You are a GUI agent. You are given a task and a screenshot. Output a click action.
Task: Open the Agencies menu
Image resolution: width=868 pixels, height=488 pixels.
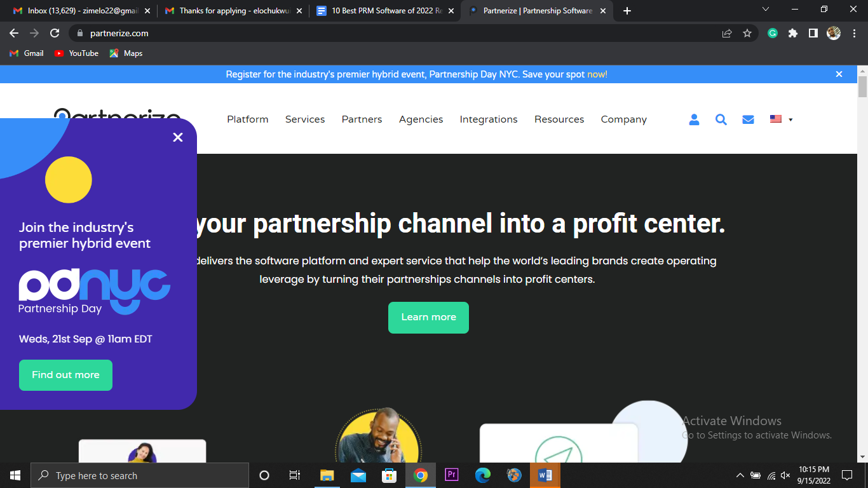point(421,119)
